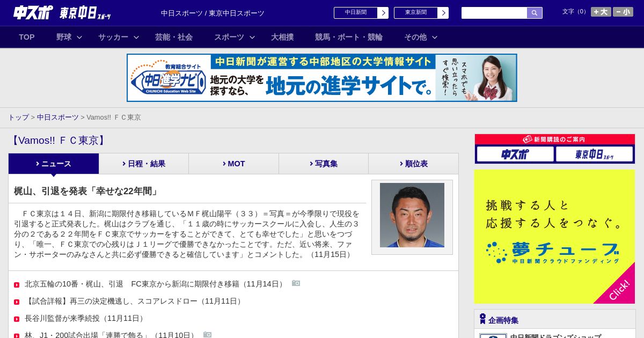
Task: Click the トップ breadcrumb link
Action: pyautogui.click(x=18, y=117)
